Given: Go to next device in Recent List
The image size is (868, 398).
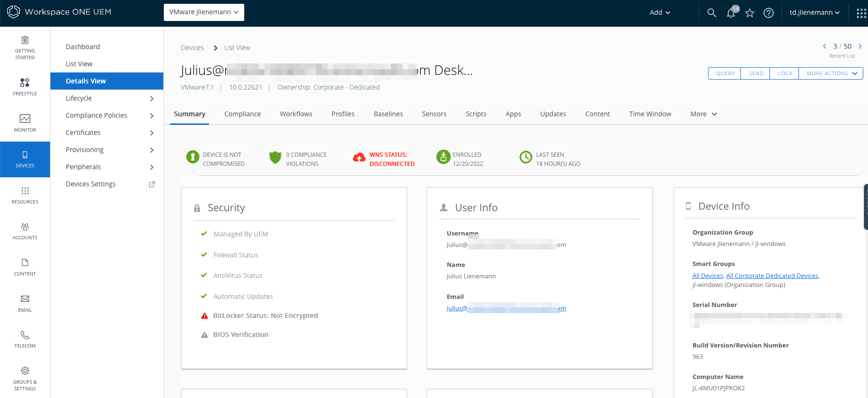Looking at the screenshot, I should (x=860, y=46).
